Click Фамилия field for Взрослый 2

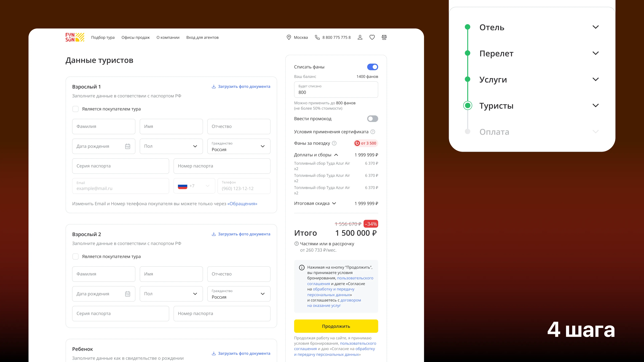104,274
